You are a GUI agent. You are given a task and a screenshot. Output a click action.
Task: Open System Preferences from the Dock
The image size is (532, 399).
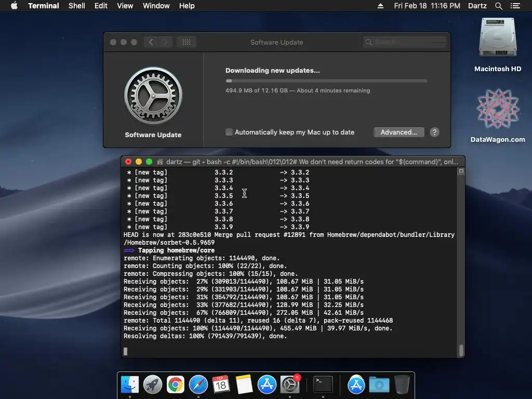(290, 385)
